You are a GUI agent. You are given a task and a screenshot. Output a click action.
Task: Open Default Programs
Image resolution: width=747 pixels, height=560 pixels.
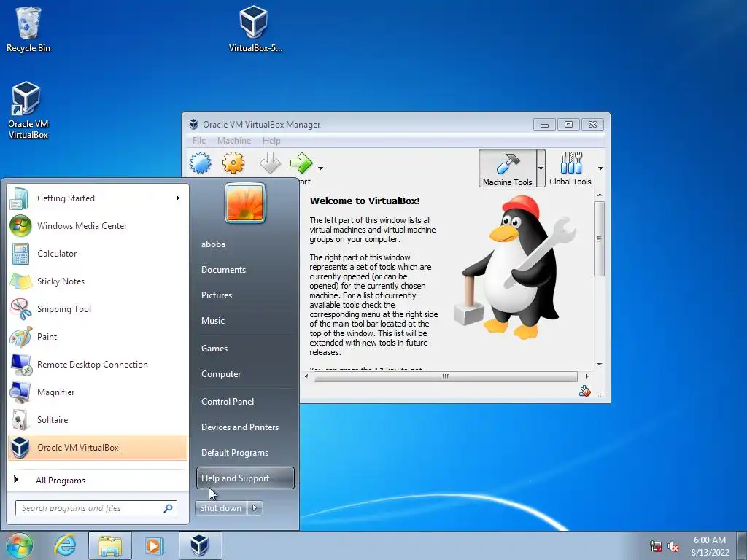pyautogui.click(x=245, y=453)
